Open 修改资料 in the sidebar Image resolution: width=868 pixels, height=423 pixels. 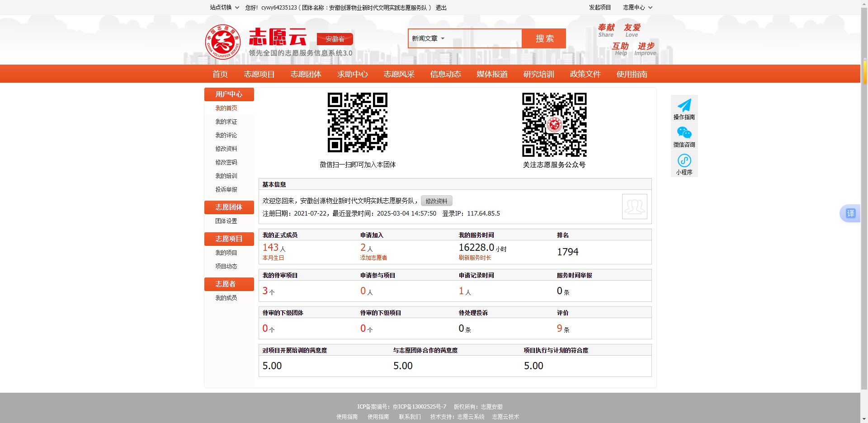tap(226, 149)
